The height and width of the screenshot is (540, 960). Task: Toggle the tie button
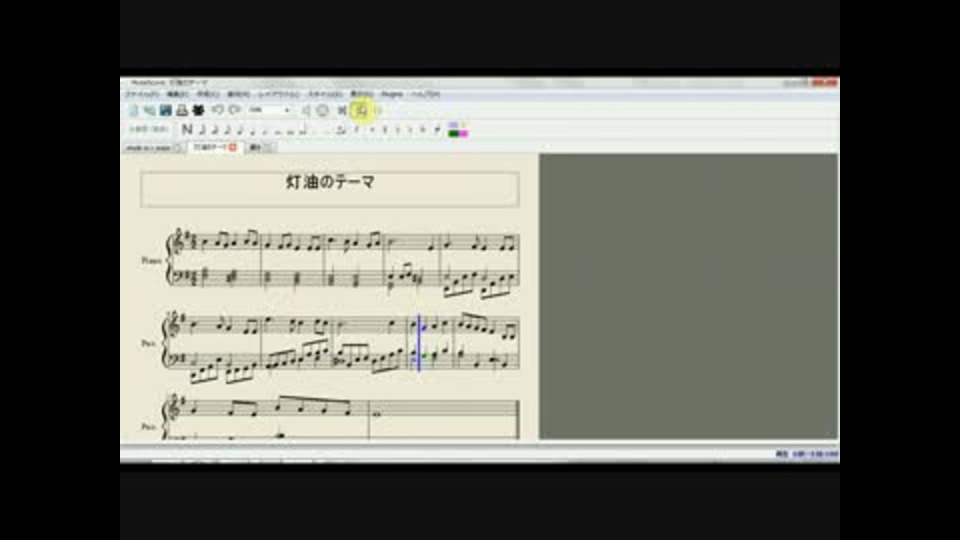point(340,130)
